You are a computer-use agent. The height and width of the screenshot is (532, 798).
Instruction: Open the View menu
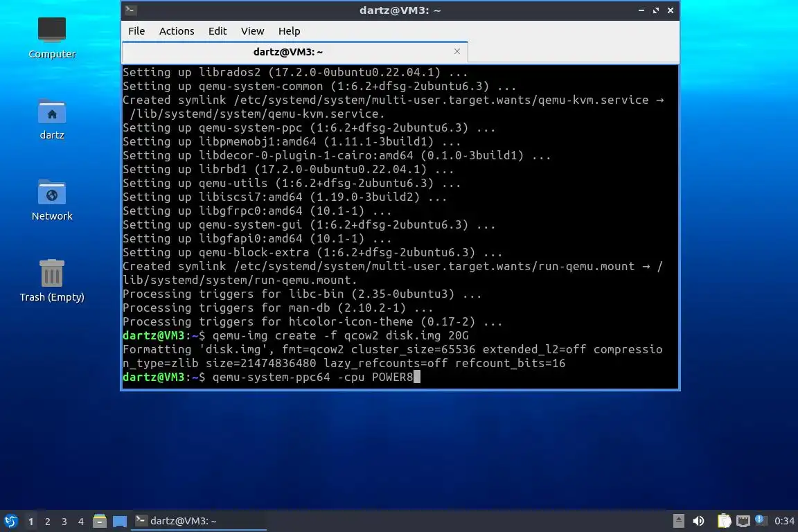point(252,31)
